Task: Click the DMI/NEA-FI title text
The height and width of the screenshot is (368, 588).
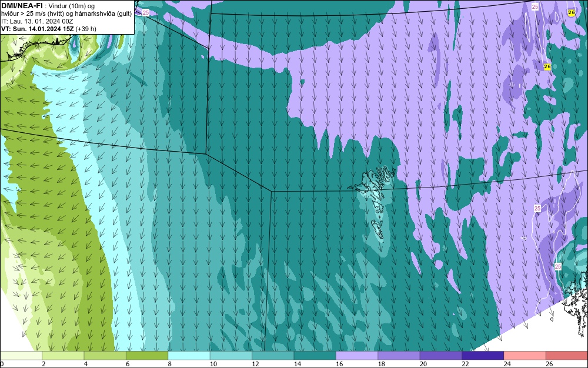Action: pos(22,6)
